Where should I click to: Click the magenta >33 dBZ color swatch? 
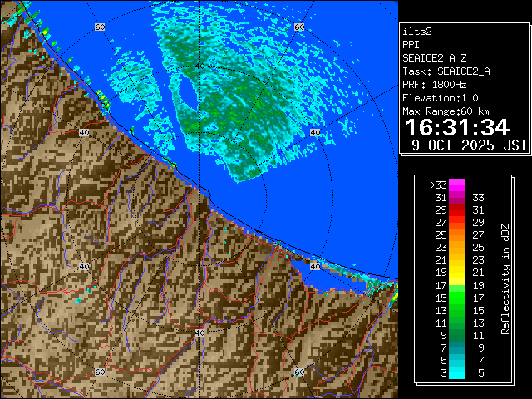pos(456,185)
